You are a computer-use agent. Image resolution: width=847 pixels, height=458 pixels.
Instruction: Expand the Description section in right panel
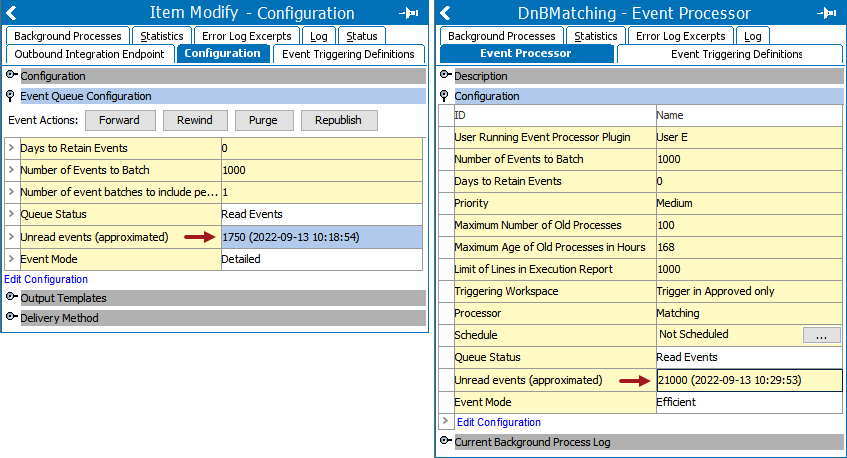[x=445, y=76]
